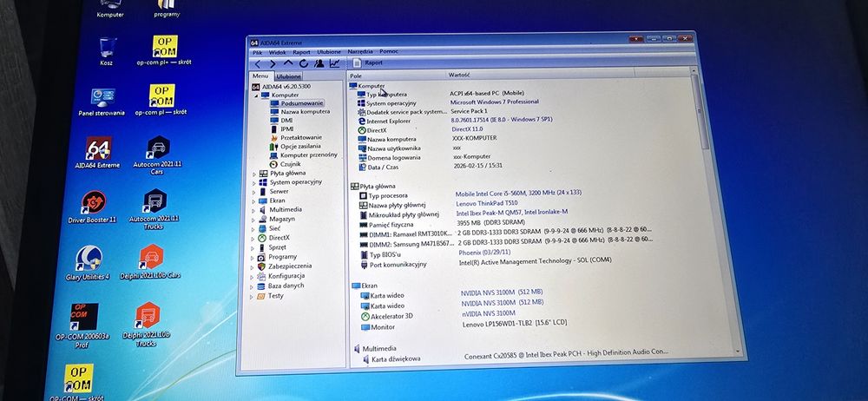Viewport: 868px width, 401px height.
Task: Go forward with the right arrow toolbar icon
Action: [273, 63]
